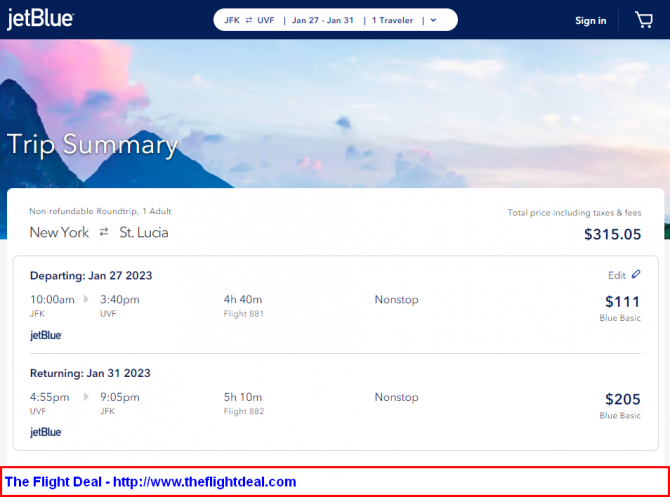Expand the search summary chevron
The image size is (670, 497).
433,20
